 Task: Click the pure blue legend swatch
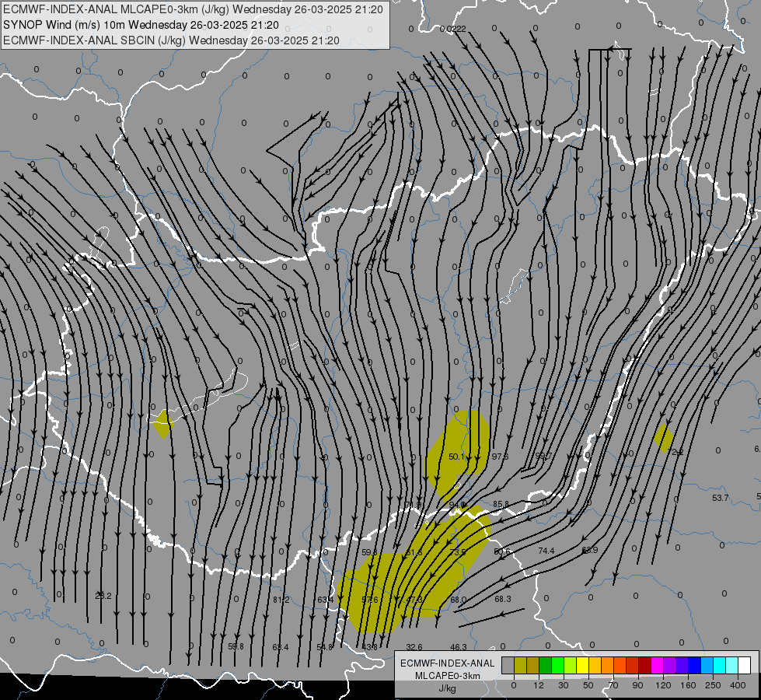click(x=695, y=666)
